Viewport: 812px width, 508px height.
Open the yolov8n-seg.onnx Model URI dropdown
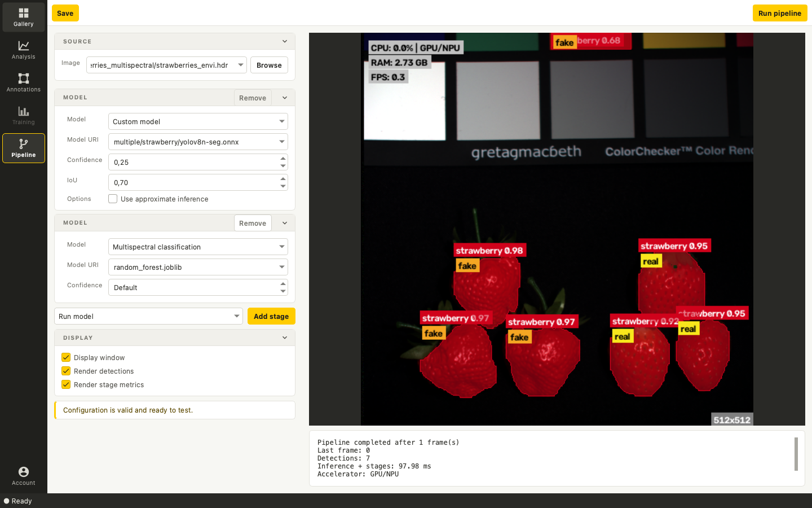(x=198, y=142)
